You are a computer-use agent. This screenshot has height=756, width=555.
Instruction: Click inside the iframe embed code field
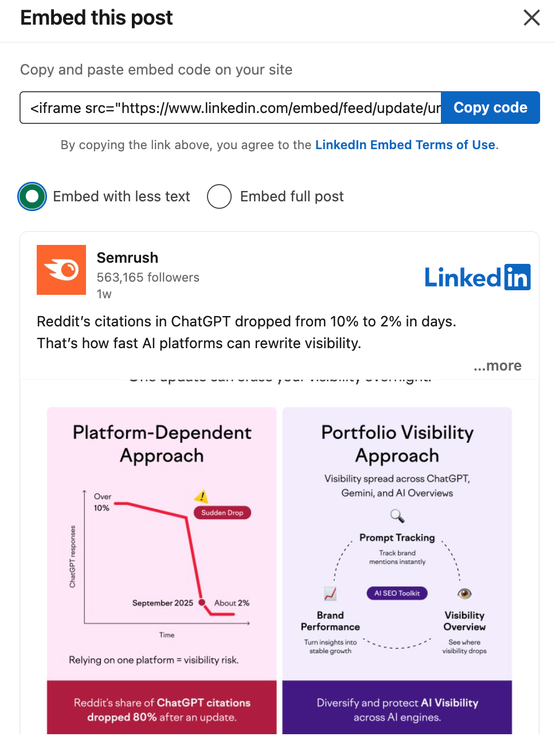pyautogui.click(x=229, y=107)
